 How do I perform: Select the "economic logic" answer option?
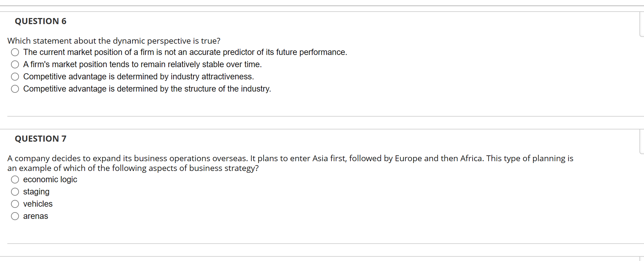15,179
